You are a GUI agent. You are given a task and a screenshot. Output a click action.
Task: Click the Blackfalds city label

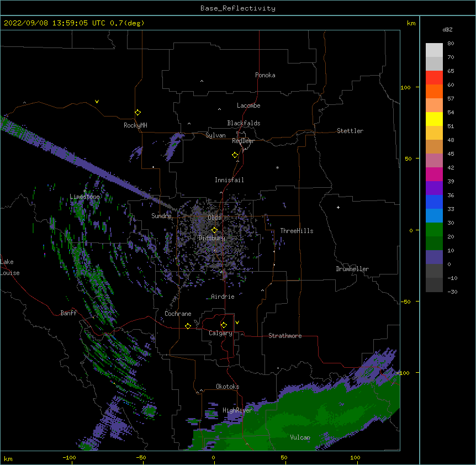pos(244,123)
